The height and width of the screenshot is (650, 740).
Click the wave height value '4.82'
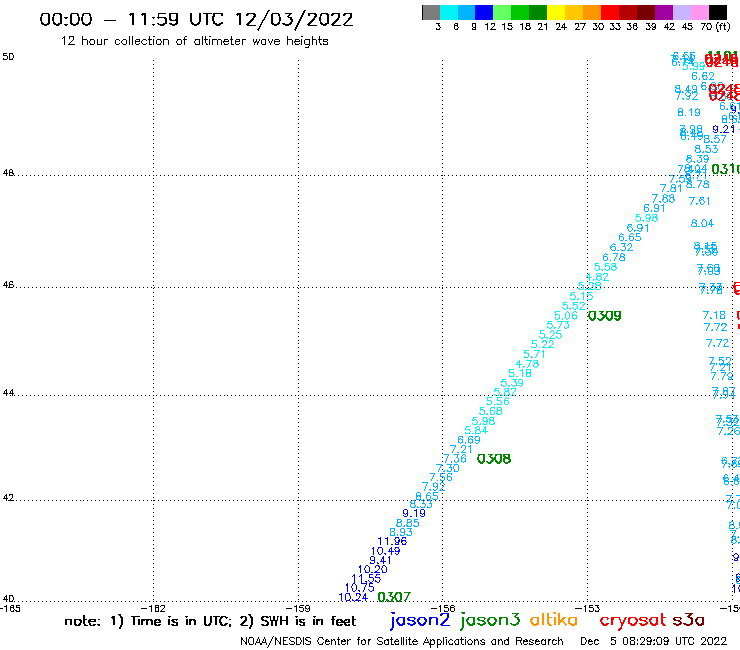click(597, 277)
